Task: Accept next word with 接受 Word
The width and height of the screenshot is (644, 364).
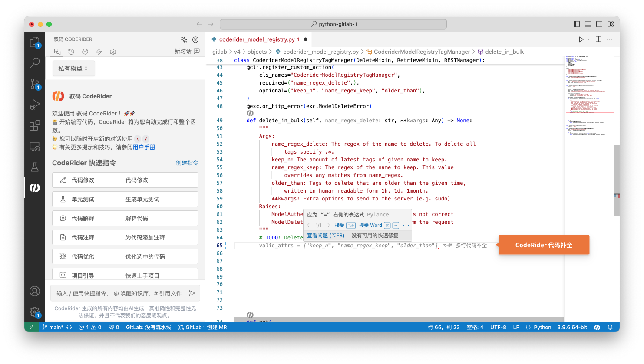Action: (x=379, y=225)
